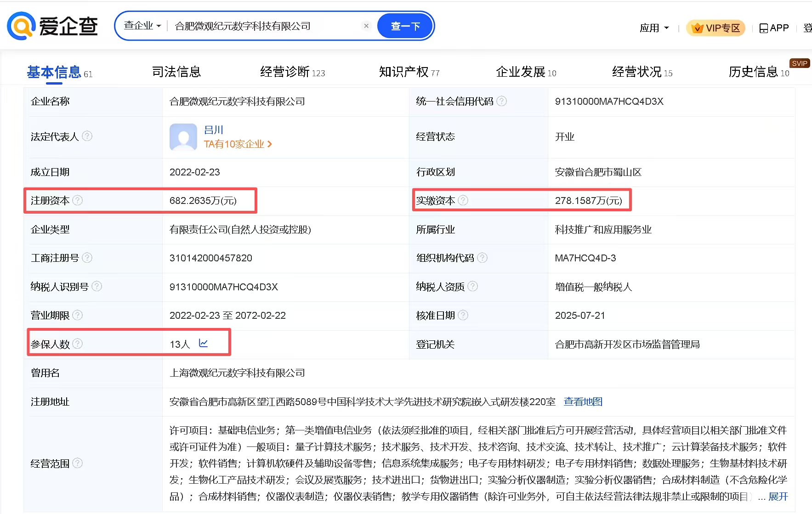
Task: Open the APP download link
Action: (774, 28)
